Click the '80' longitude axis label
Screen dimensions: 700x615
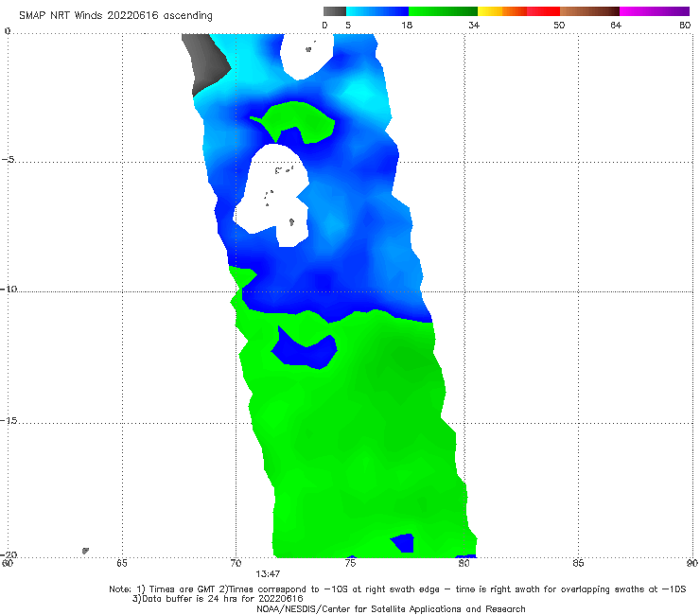click(x=464, y=563)
